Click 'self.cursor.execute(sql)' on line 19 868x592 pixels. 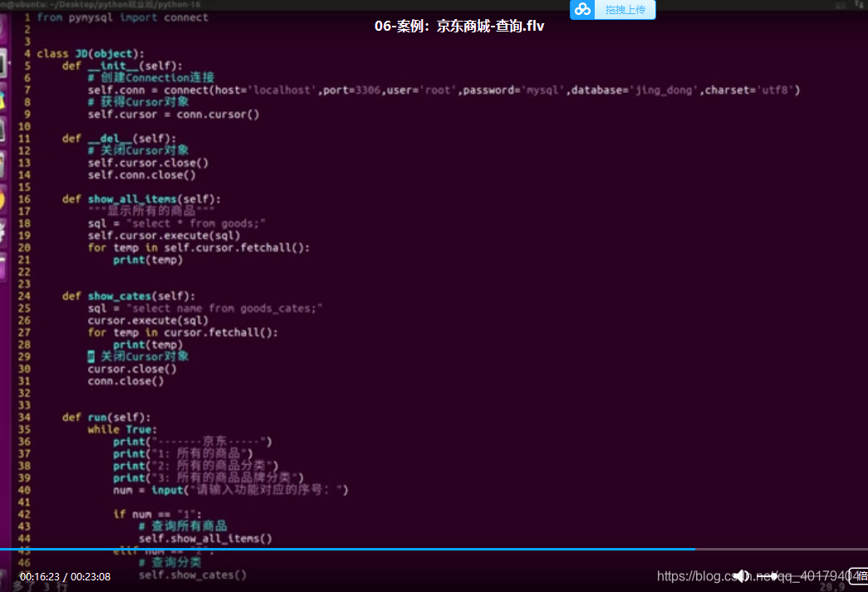(164, 236)
